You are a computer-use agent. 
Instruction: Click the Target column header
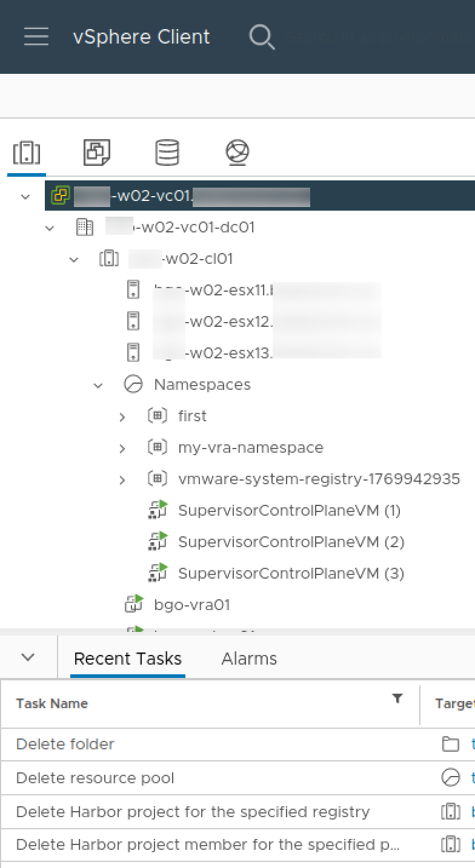(x=454, y=703)
